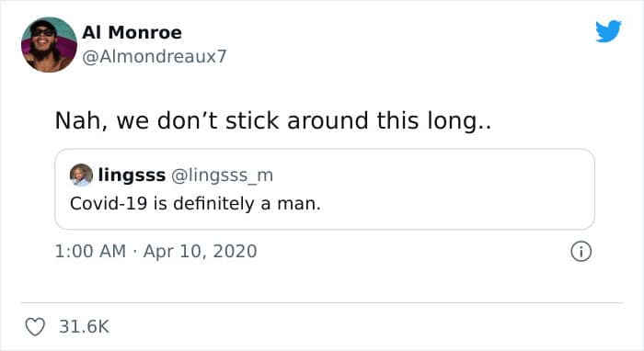This screenshot has width=644, height=351.
Task: Visit the @Almondreaux7 handle
Action: [155, 57]
